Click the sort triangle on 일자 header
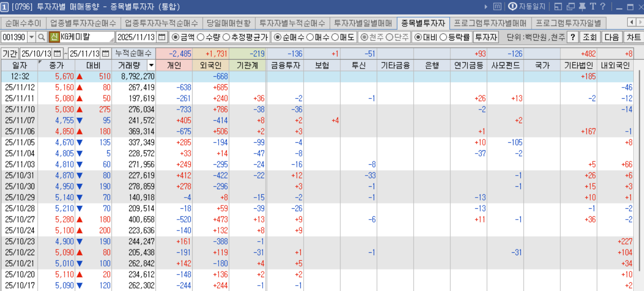This screenshot has height=291, width=644. click(40, 63)
